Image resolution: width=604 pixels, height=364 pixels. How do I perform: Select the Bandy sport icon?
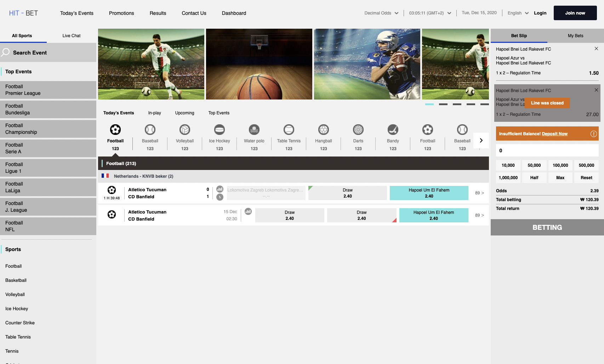pyautogui.click(x=393, y=130)
